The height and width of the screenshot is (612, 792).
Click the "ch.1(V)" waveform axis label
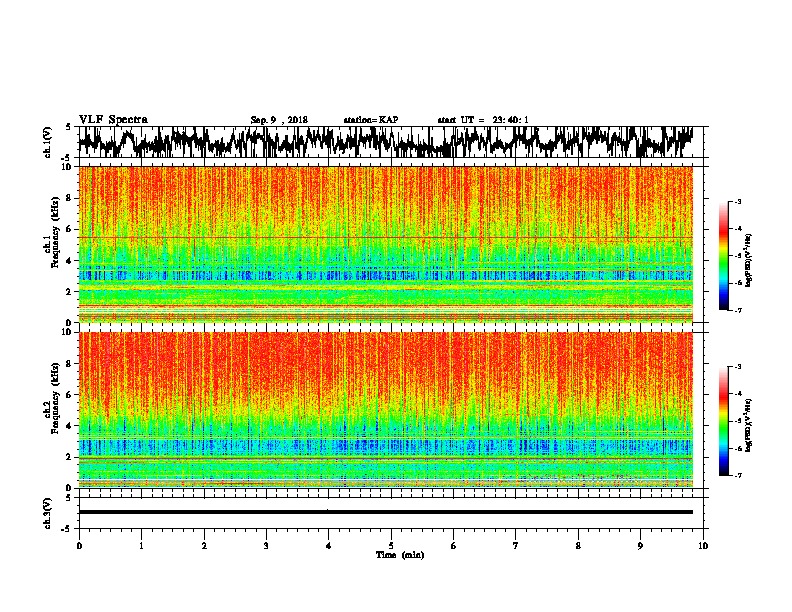(x=48, y=142)
